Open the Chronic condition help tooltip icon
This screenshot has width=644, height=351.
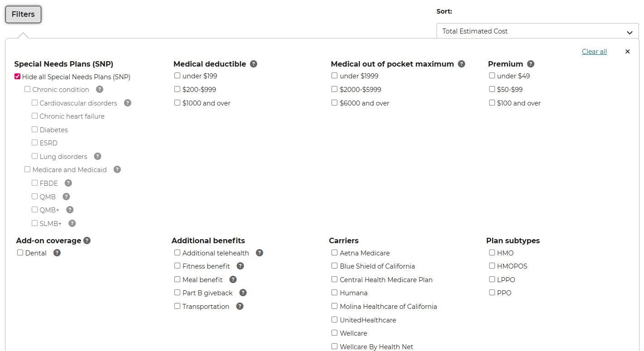(100, 89)
